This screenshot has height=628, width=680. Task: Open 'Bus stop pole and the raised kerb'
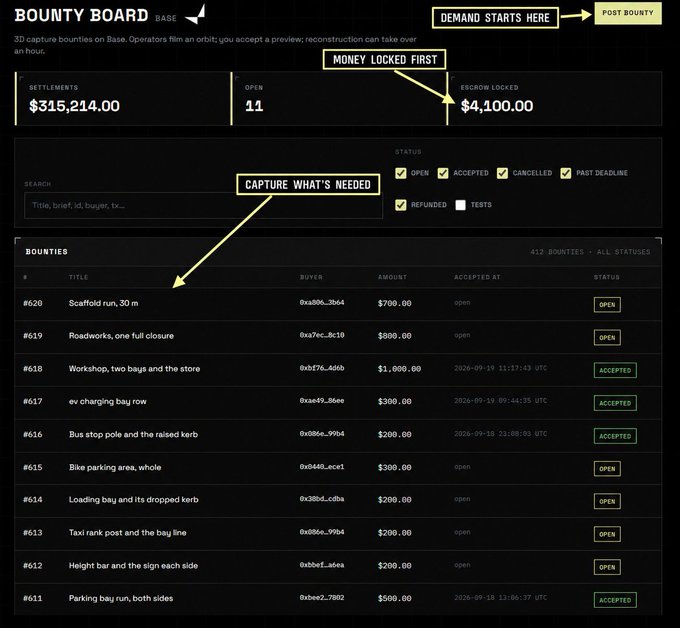[133, 435]
